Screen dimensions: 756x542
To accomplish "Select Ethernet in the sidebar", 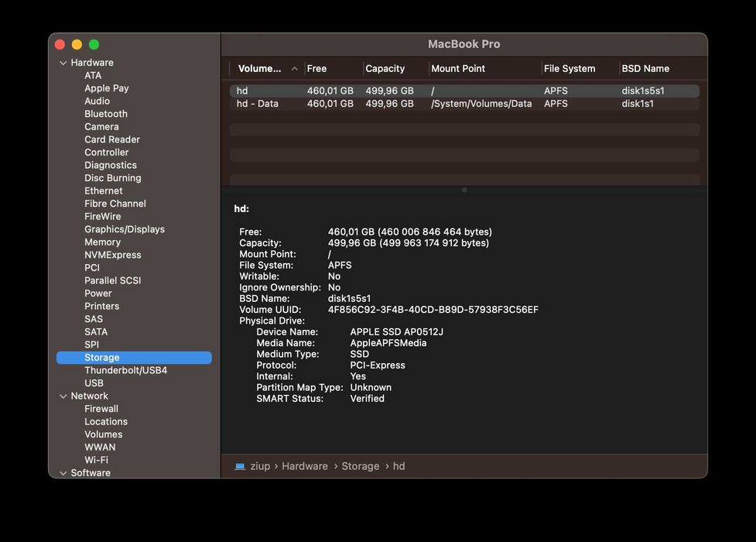I will click(103, 190).
